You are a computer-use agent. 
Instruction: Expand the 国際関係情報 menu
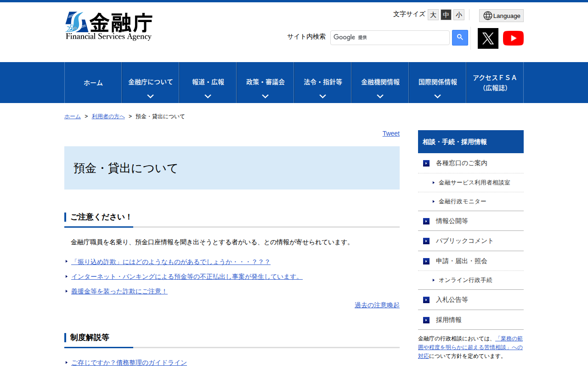click(437, 83)
